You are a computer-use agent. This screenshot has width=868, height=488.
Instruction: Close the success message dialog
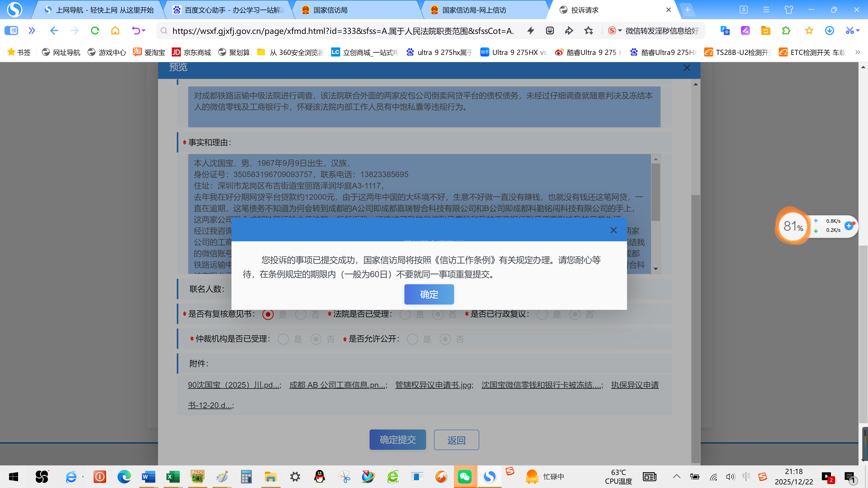click(613, 230)
